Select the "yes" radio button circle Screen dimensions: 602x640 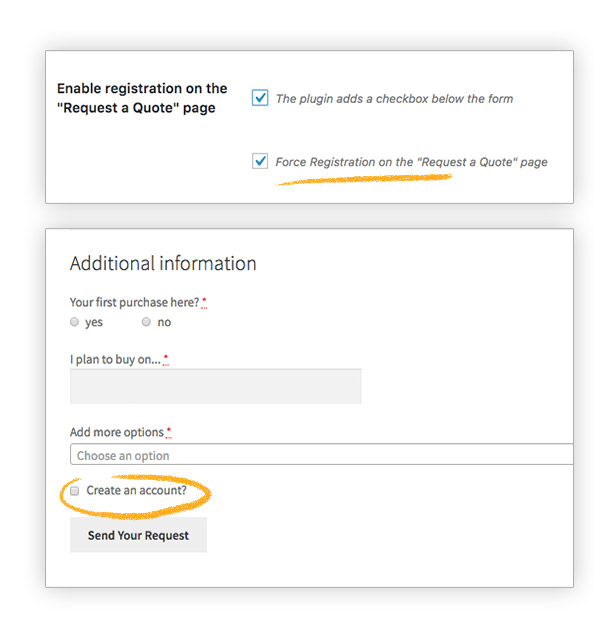74,322
